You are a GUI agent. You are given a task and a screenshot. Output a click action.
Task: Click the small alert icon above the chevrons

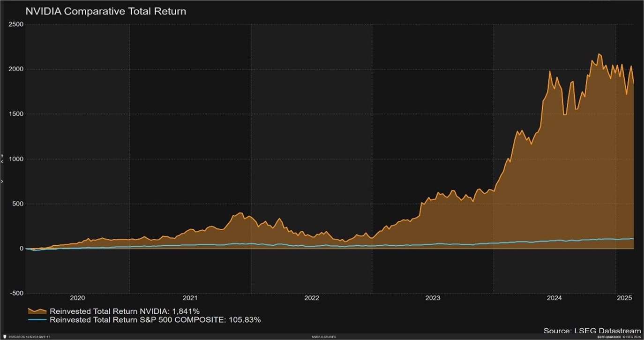pyautogui.click(x=2, y=155)
